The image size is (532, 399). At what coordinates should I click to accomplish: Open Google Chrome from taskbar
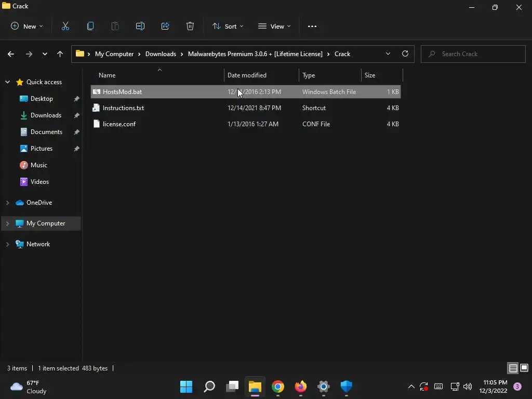[x=278, y=387]
